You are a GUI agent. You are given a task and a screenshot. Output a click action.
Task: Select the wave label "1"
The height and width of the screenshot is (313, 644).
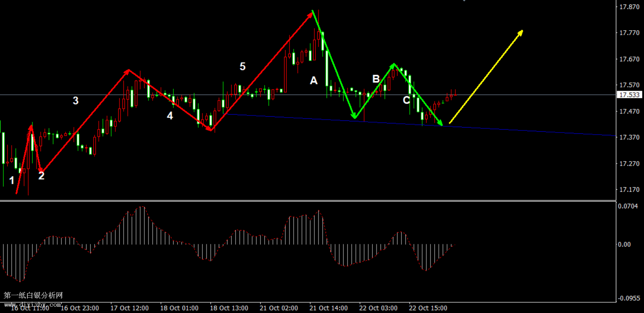click(x=12, y=181)
